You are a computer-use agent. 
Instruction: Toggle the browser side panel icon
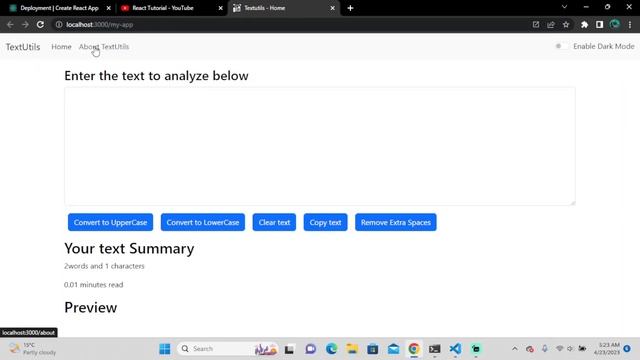pyautogui.click(x=599, y=24)
